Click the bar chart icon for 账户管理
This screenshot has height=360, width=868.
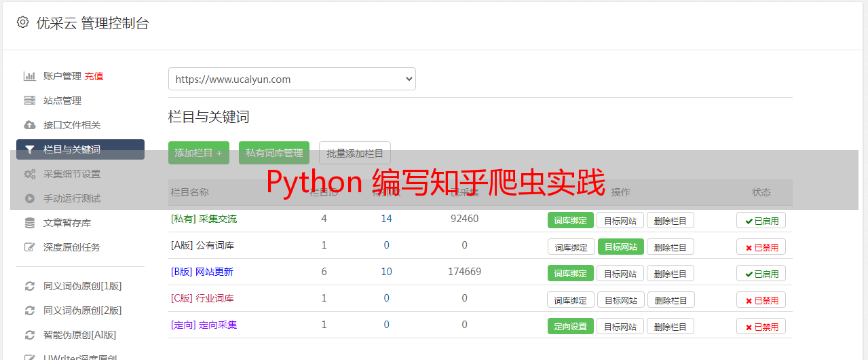[30, 76]
